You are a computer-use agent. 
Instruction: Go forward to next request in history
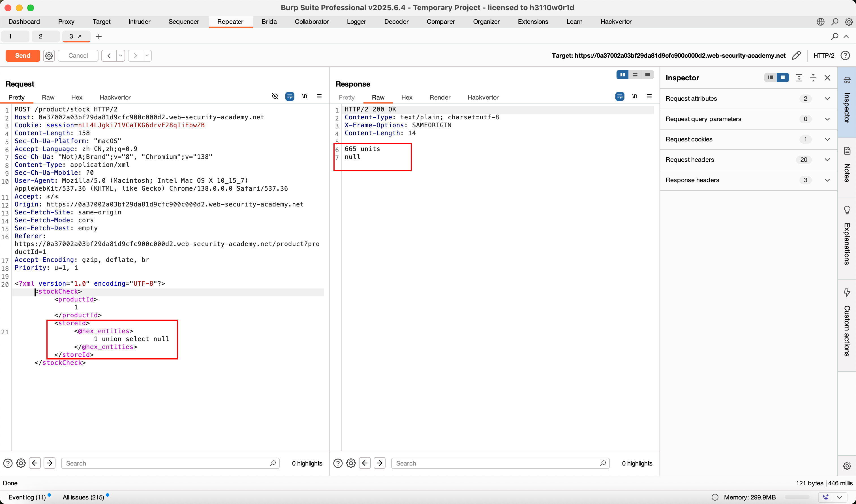point(135,55)
